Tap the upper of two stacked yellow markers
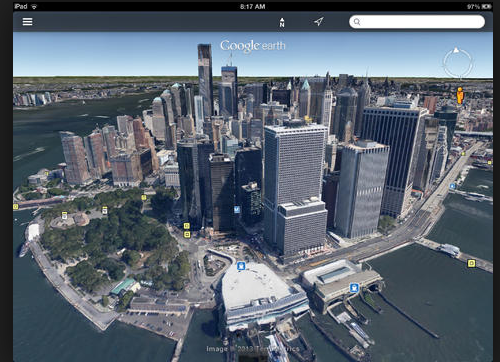The width and height of the screenshot is (500, 362). point(187,226)
